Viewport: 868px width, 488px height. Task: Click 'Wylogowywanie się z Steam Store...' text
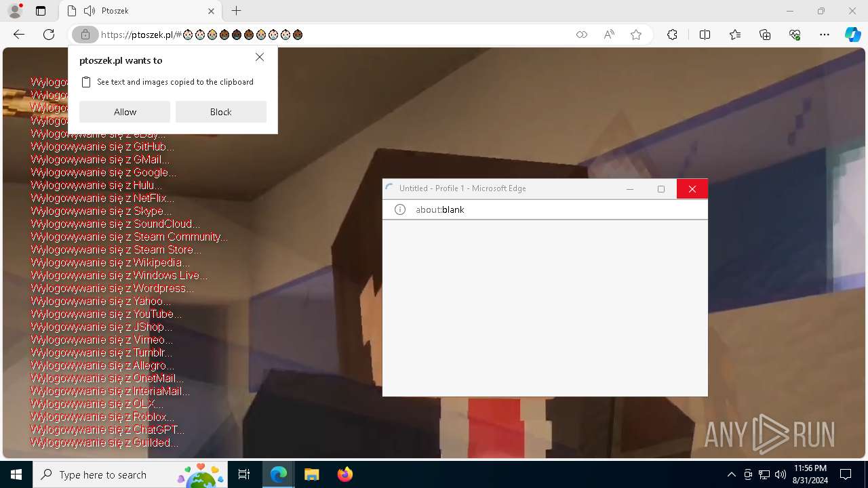coord(116,250)
